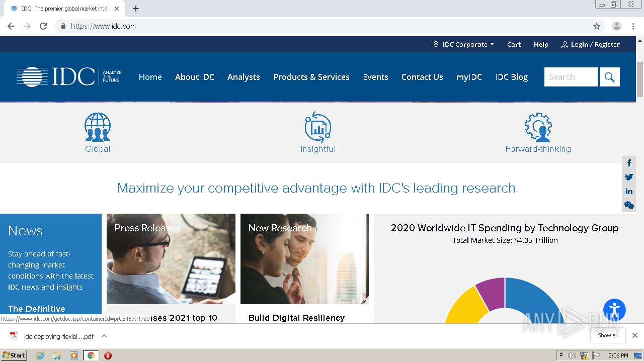This screenshot has height=362, width=644.
Task: Open Chrome profile avatar
Action: pyautogui.click(x=617, y=26)
